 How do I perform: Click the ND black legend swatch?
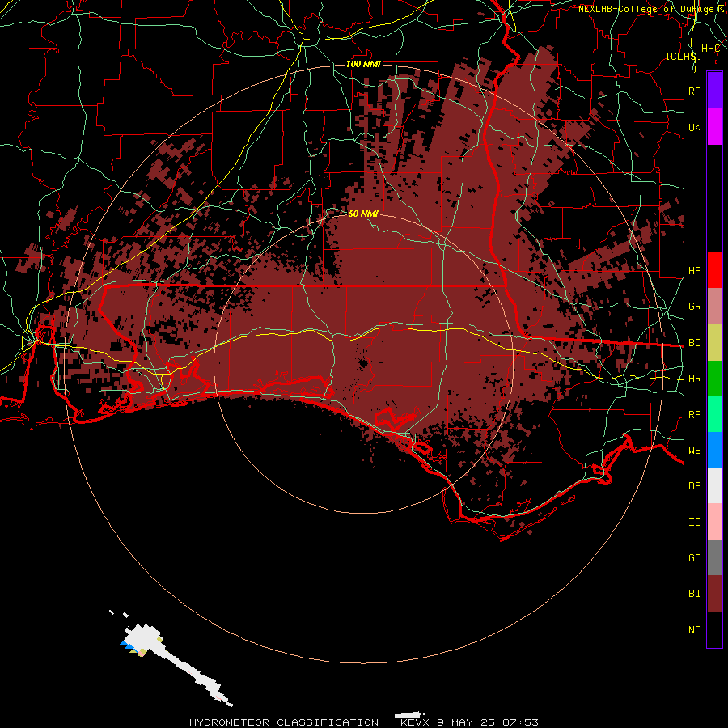point(714,629)
